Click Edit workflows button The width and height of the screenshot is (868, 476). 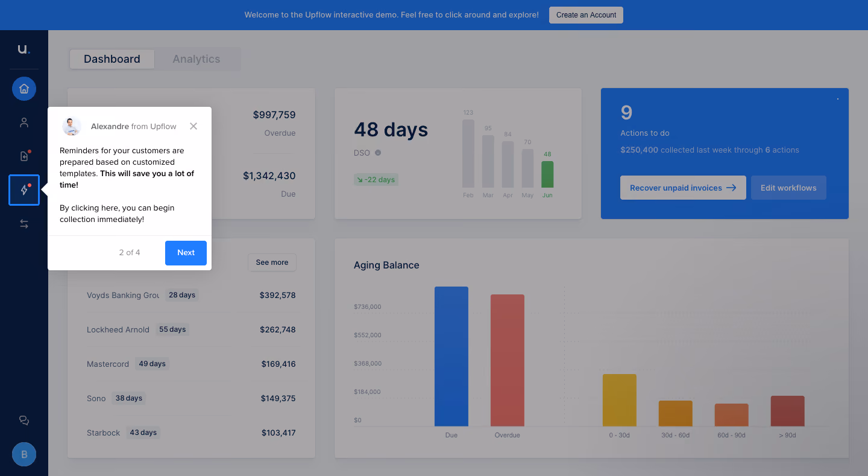[x=788, y=188]
